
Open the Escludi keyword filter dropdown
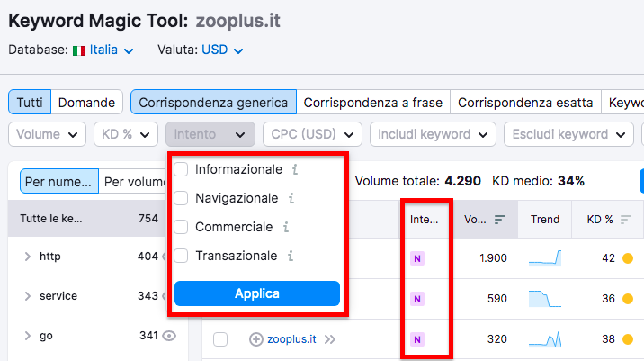[568, 134]
